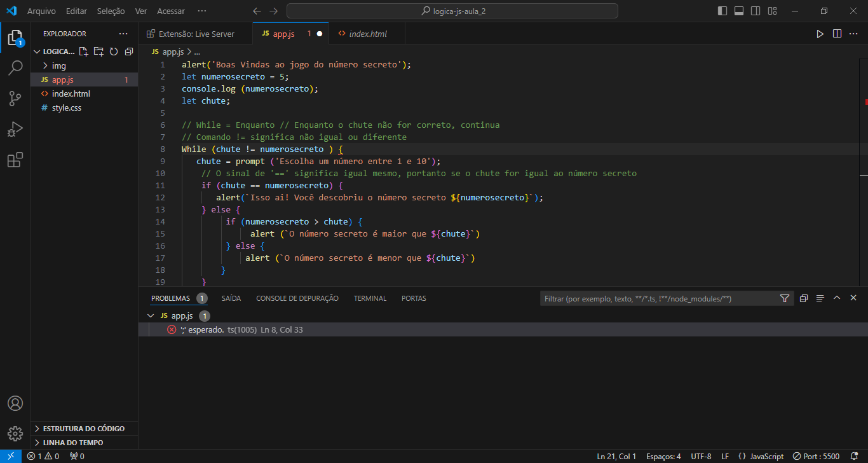Open the Accounts menu icon

click(15, 403)
